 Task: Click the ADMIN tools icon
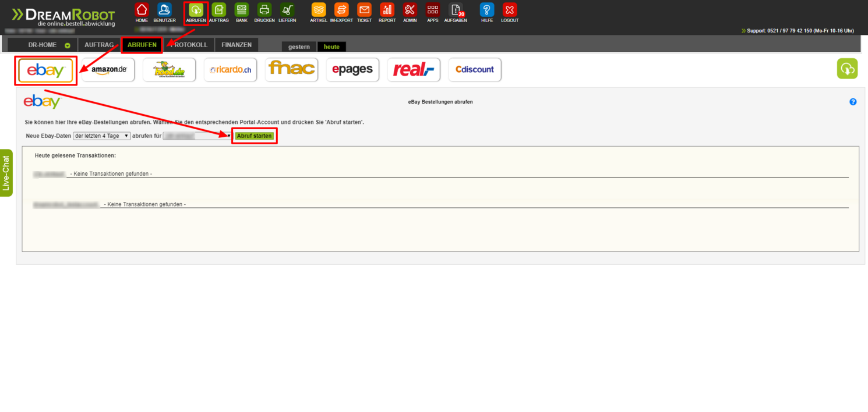(x=410, y=9)
